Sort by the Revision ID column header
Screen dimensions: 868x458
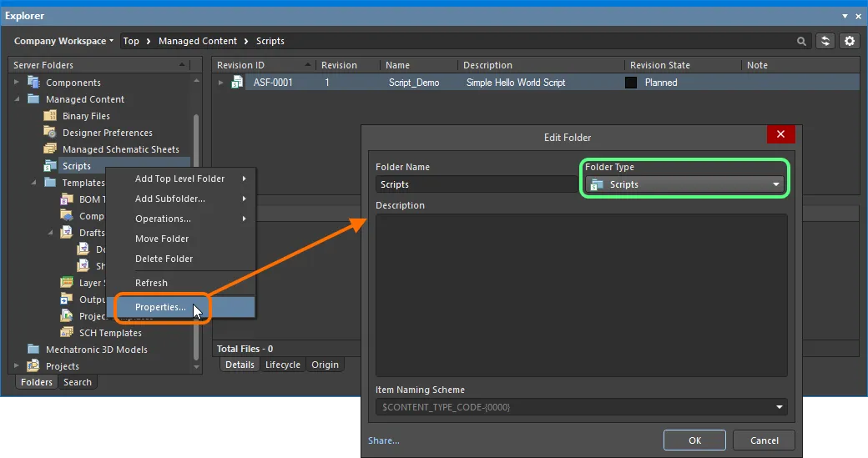pyautogui.click(x=263, y=65)
